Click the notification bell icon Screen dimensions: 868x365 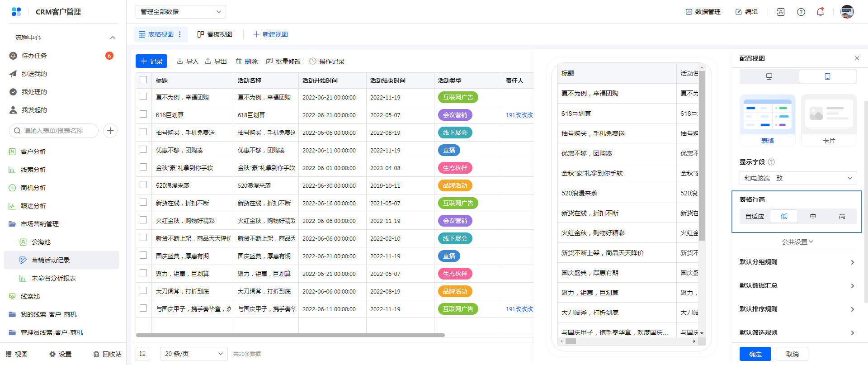click(820, 12)
